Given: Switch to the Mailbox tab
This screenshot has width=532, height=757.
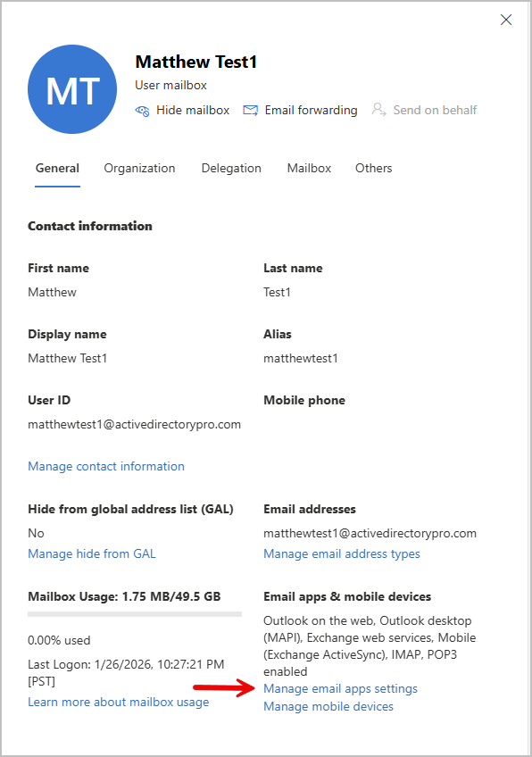Looking at the screenshot, I should click(309, 168).
